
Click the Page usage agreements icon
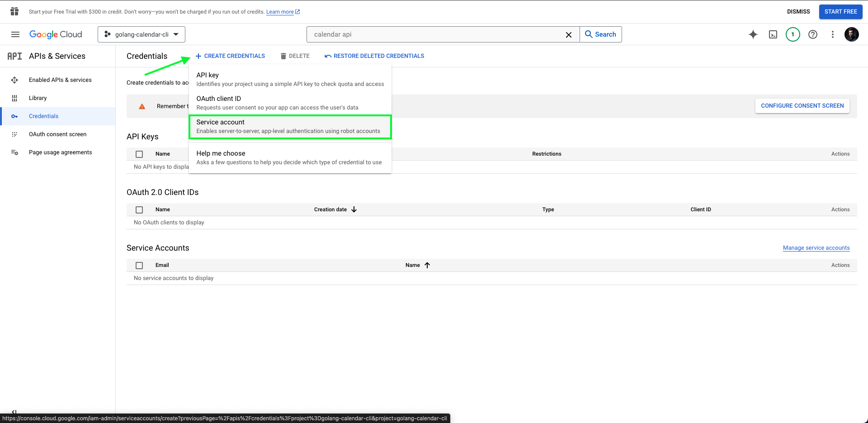[x=14, y=152]
